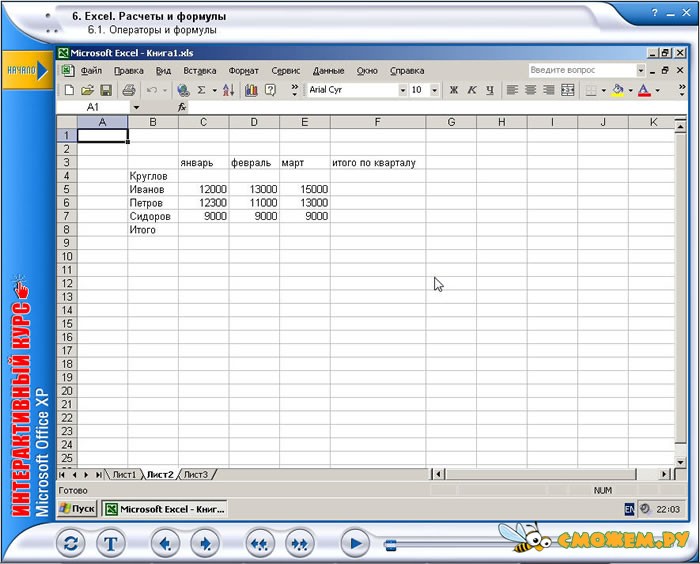
Task: Print using the printer icon
Action: coord(129,90)
